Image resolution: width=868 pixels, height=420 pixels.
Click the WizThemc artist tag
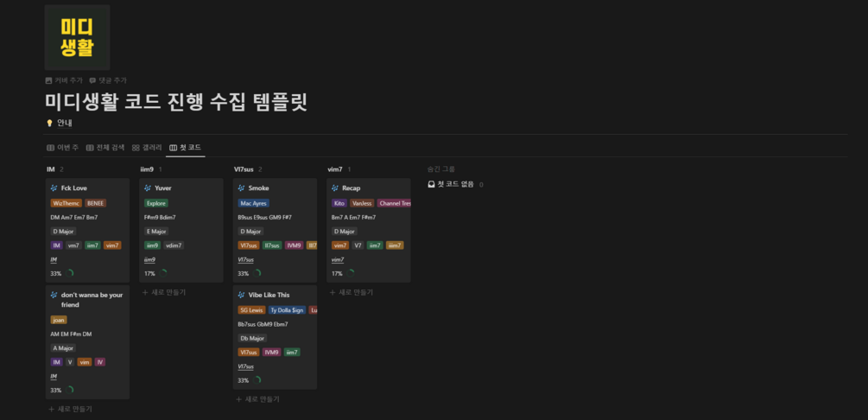click(x=67, y=203)
